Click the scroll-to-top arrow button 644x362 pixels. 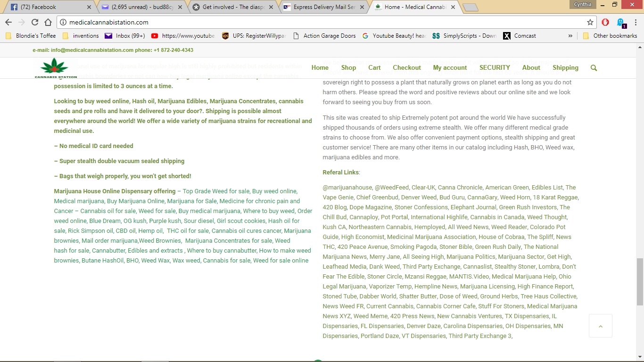click(600, 326)
